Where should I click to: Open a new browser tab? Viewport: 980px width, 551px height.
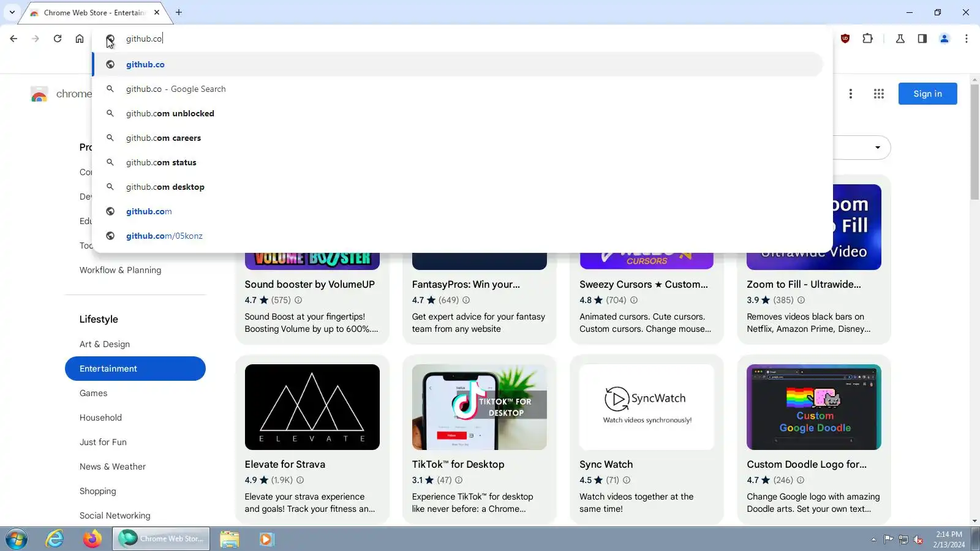coord(179,12)
